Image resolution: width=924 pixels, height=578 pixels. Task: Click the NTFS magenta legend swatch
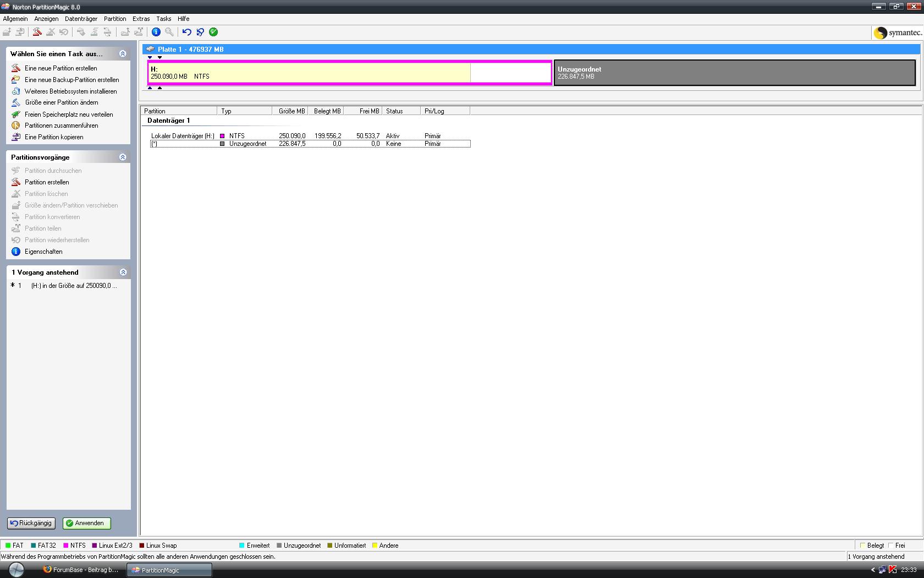tap(65, 546)
